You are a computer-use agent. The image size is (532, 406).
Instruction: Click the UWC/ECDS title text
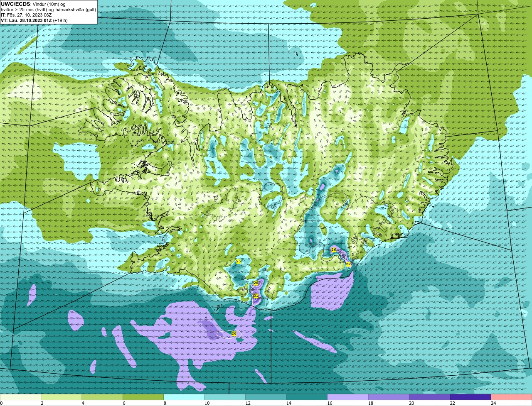[x=15, y=4]
